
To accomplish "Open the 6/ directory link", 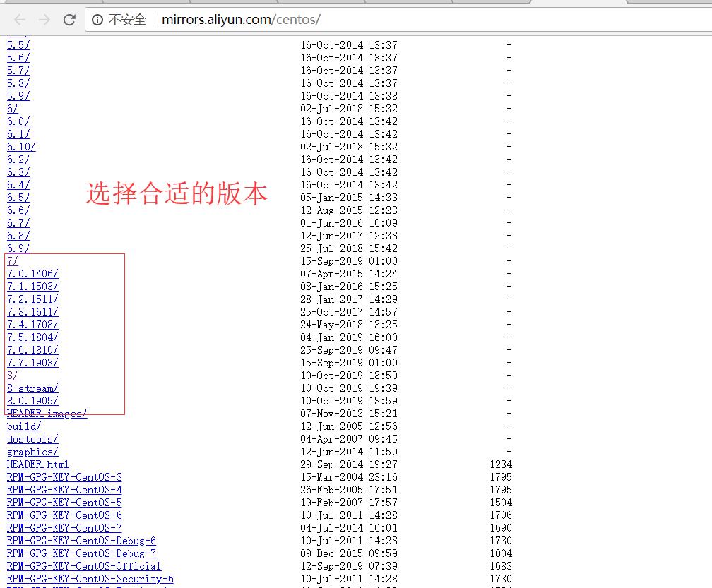I will coord(12,109).
